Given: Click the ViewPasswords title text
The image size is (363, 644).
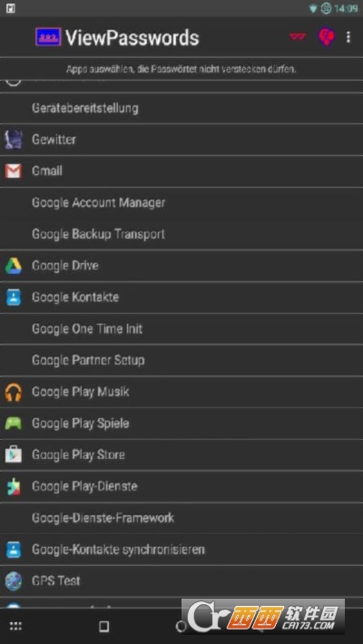Looking at the screenshot, I should coord(132,38).
